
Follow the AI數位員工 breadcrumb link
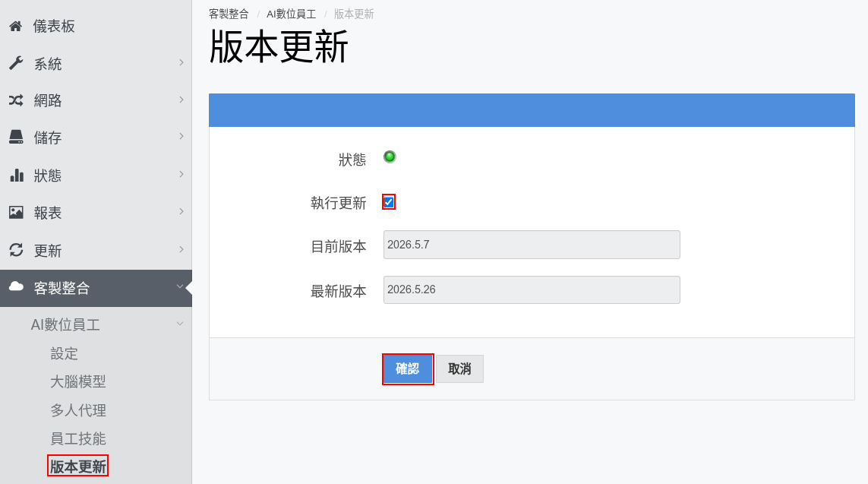(291, 14)
